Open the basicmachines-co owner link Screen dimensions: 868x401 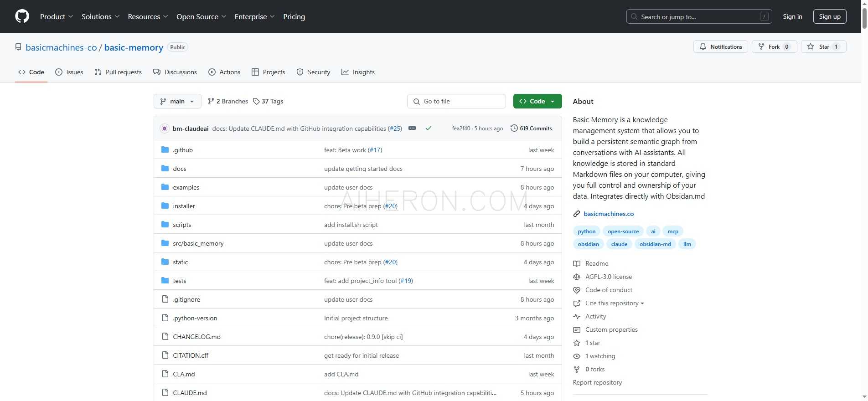[61, 47]
